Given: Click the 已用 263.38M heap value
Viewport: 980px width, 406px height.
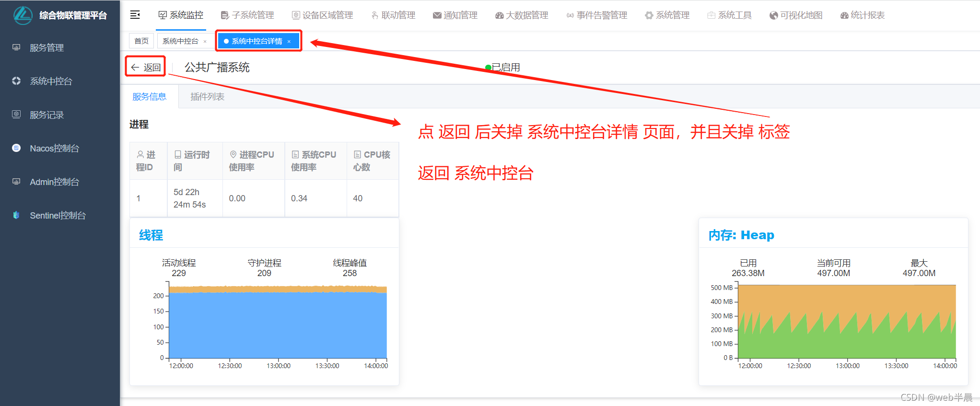Looking at the screenshot, I should [748, 273].
